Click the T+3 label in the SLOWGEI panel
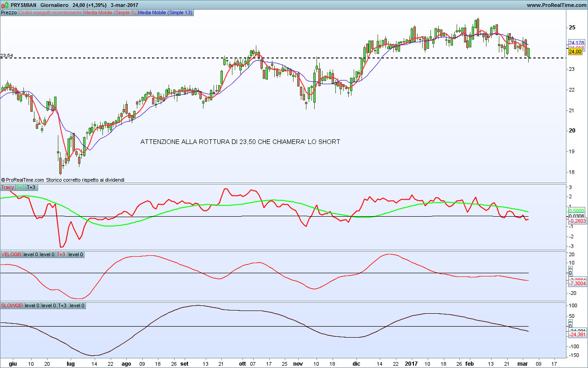This screenshot has width=588, height=368. 62,305
